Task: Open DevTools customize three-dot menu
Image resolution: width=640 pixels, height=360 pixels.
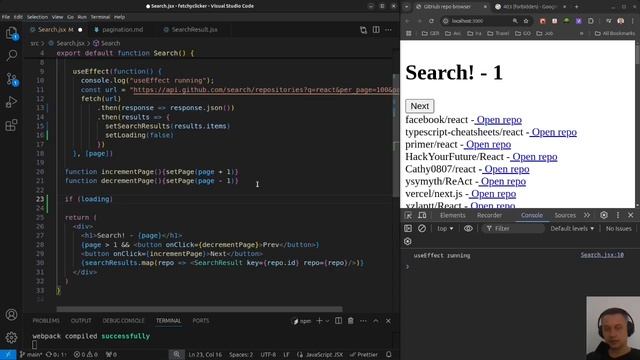Action: [618, 215]
